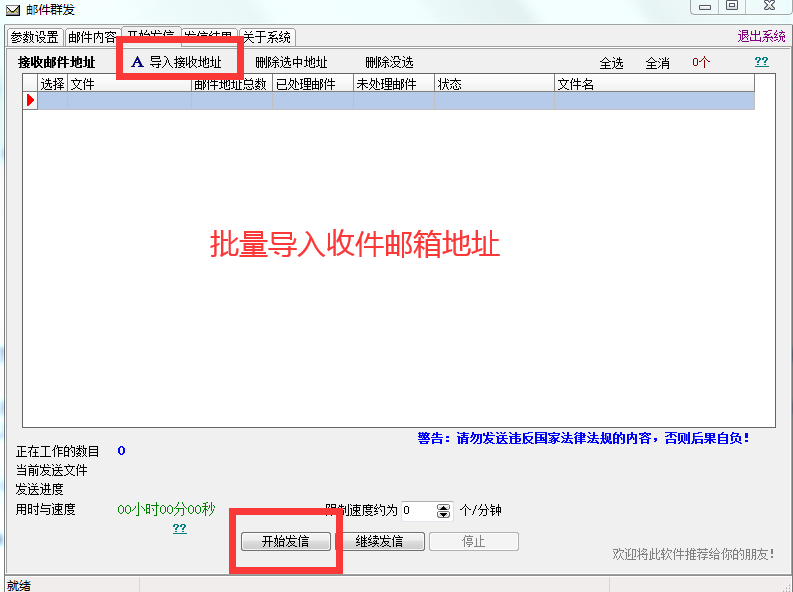
Task: Click the 用时与速度 label
Action: click(46, 509)
